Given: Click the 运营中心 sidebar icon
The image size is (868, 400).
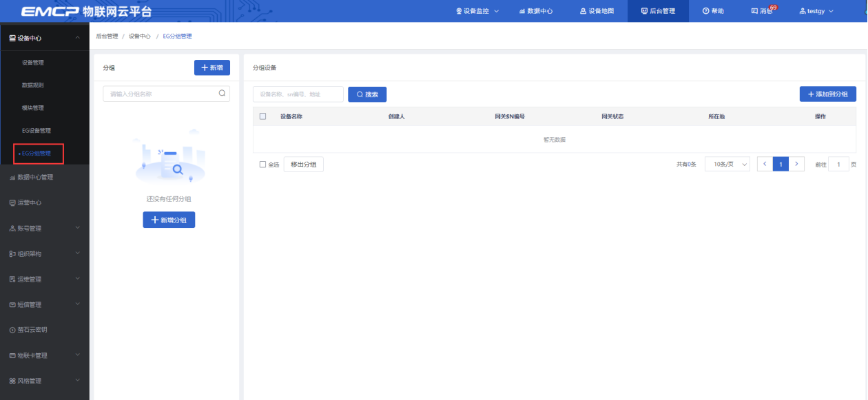Looking at the screenshot, I should pos(12,202).
